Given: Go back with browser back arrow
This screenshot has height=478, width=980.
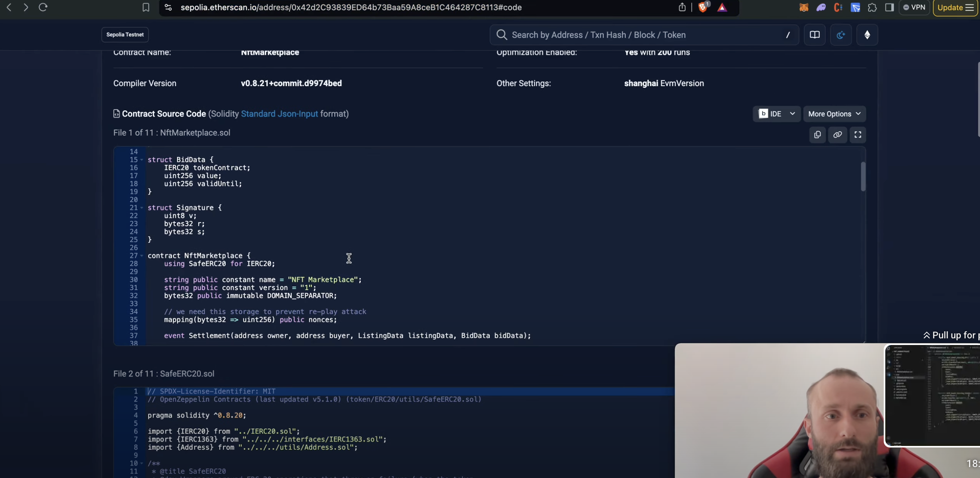Looking at the screenshot, I should [x=9, y=7].
